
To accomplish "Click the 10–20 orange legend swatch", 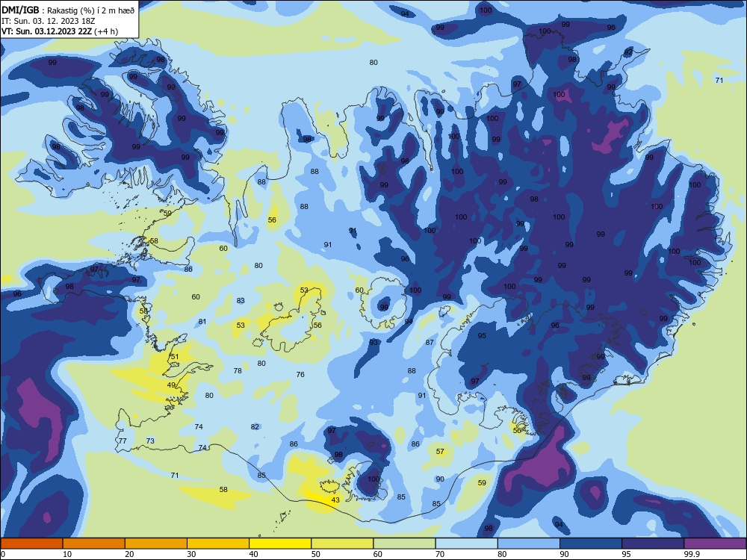I will (94, 544).
